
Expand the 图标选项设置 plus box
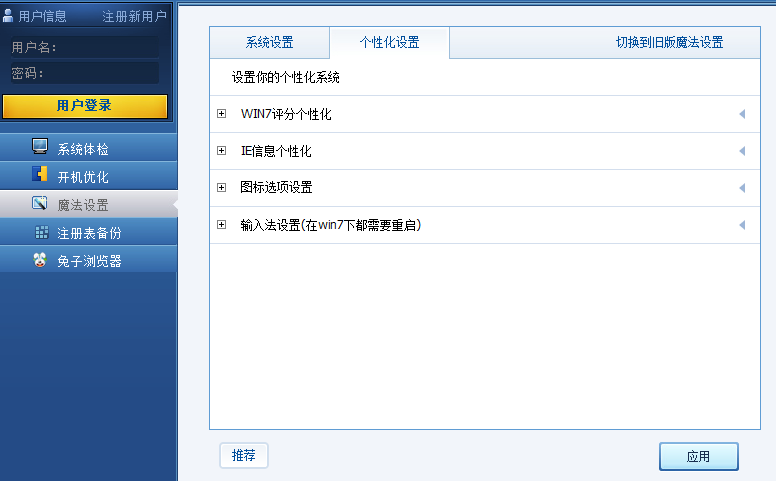coord(222,188)
